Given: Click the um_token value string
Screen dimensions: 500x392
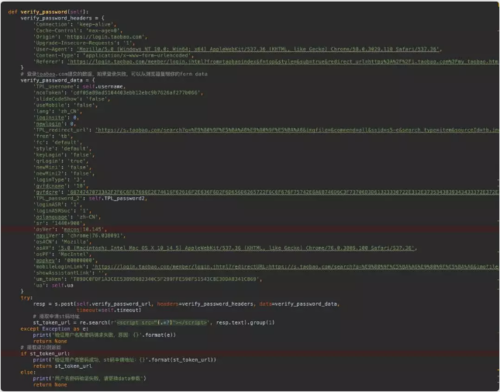Looking at the screenshot, I should [165, 279].
